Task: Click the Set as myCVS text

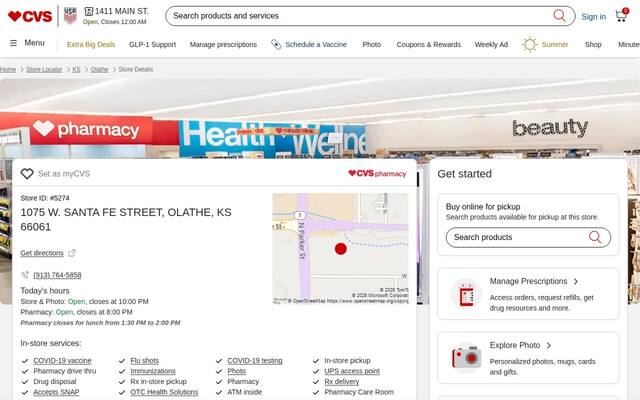Action: coord(64,174)
